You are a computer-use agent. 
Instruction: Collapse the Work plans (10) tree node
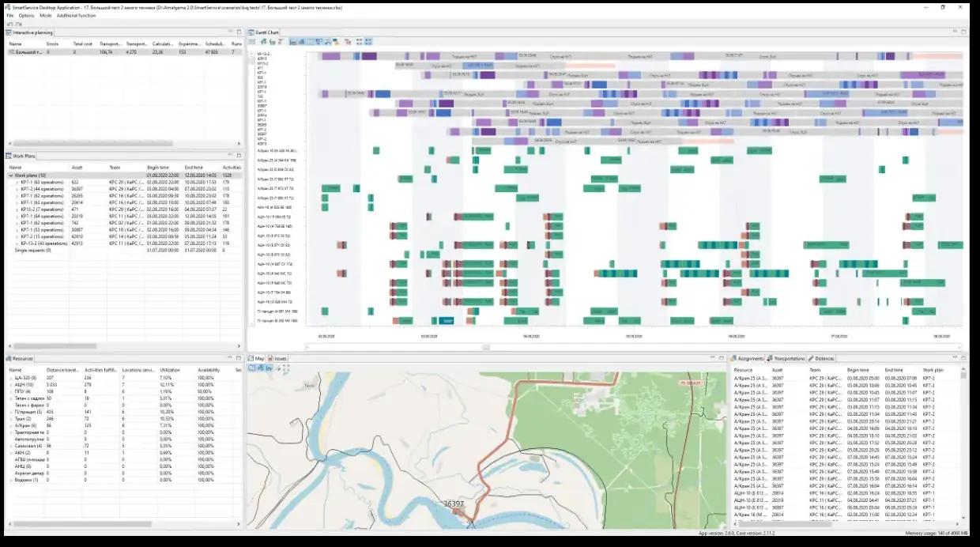(x=9, y=175)
